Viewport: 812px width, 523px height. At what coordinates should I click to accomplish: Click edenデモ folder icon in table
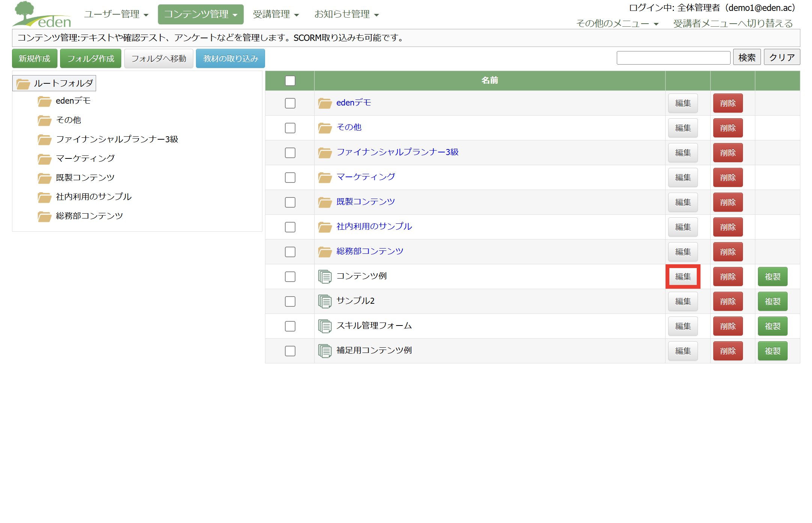(325, 103)
